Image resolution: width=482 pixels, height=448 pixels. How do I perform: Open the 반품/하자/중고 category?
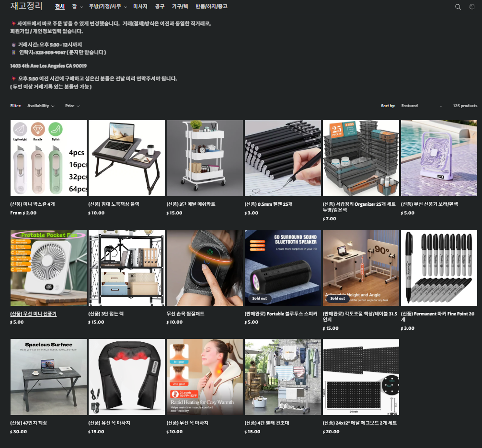pos(211,7)
